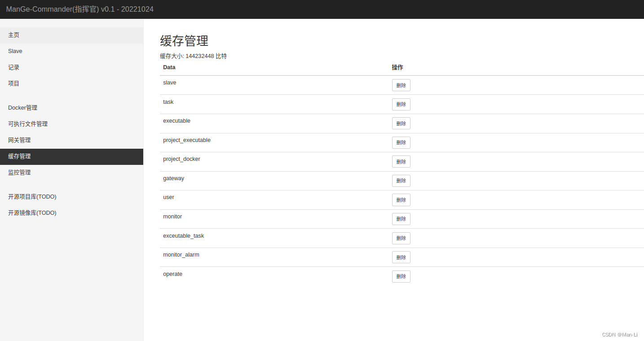Select the gateway row name

[x=174, y=178]
